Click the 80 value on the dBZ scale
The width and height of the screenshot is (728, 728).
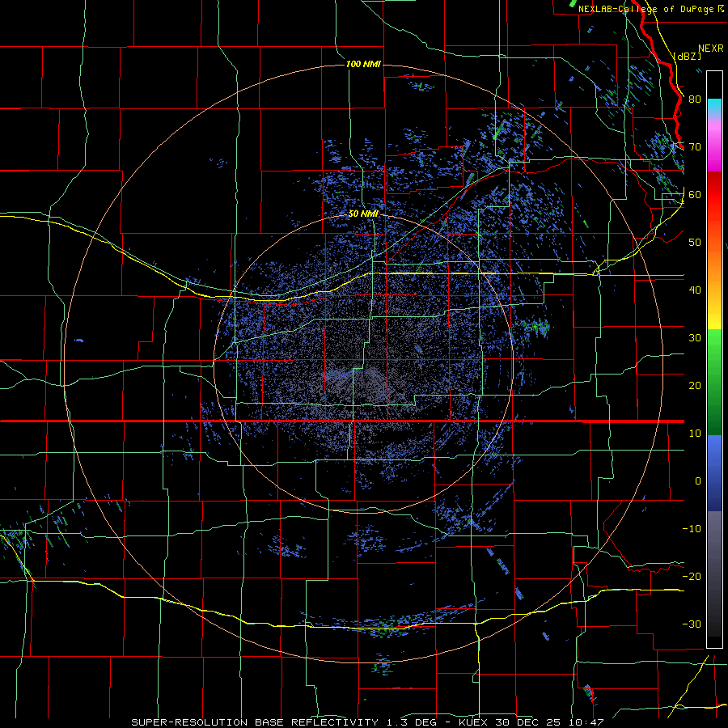tap(695, 99)
